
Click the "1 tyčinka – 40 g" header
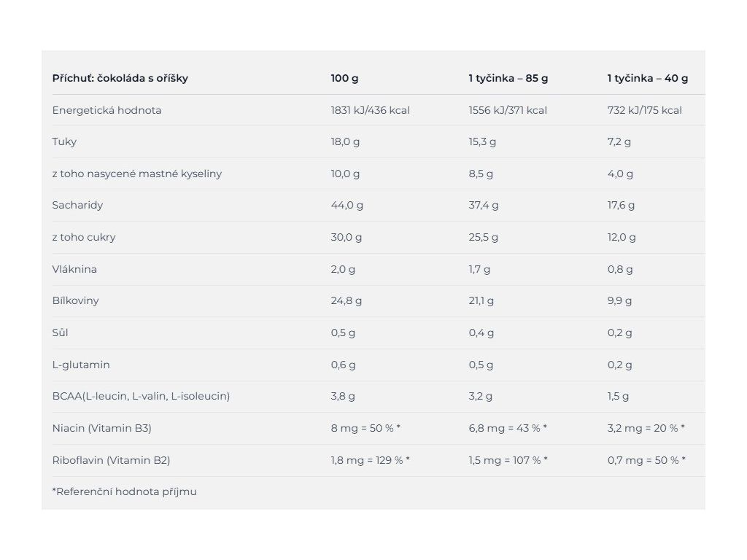click(647, 78)
